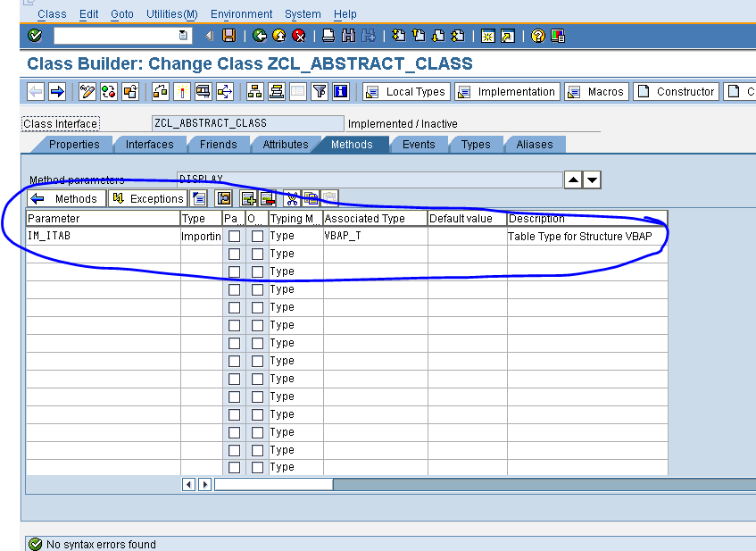Screen dimensions: 756x551
Task: Click the Implementation button
Action: [507, 91]
